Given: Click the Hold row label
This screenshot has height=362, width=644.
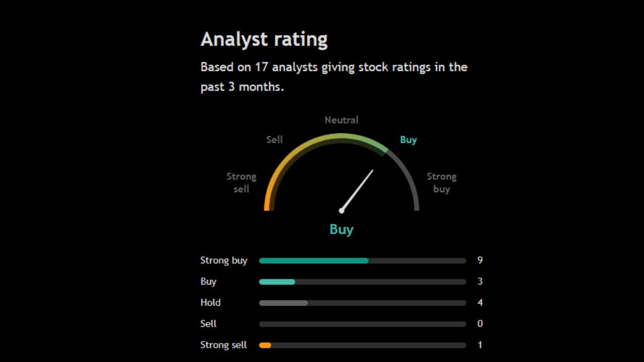Looking at the screenshot, I should click(x=210, y=303).
